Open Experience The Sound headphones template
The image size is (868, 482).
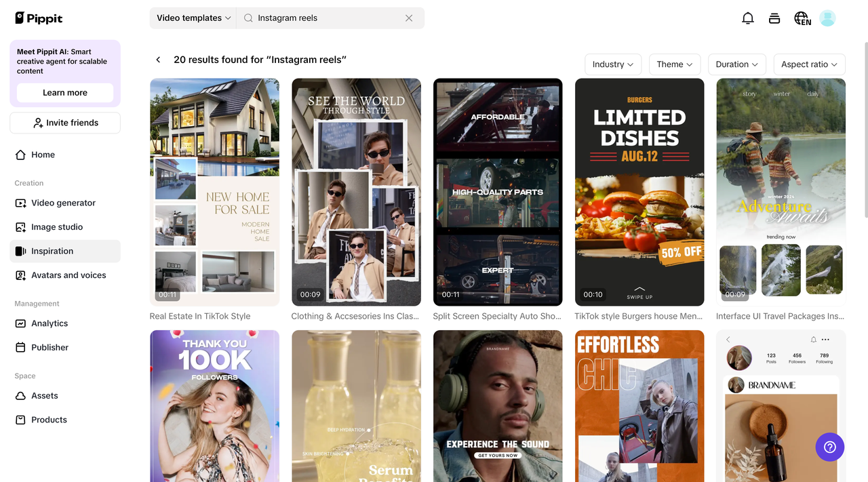pyautogui.click(x=498, y=406)
